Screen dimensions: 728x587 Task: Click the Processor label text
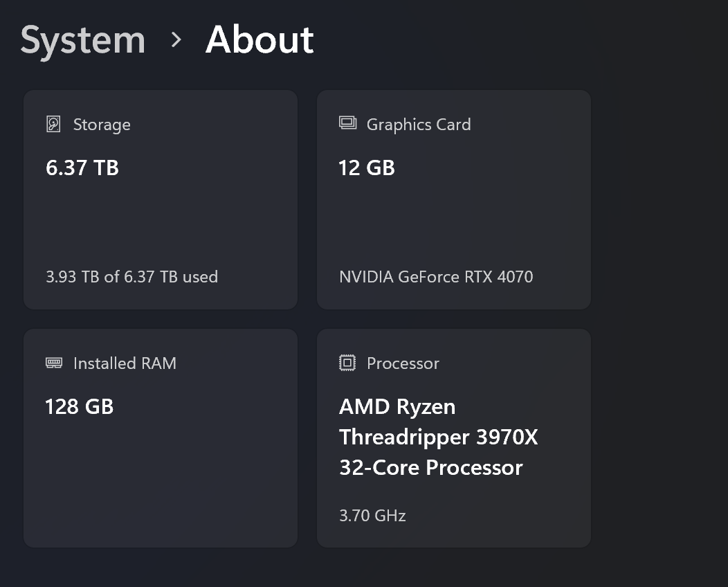403,363
